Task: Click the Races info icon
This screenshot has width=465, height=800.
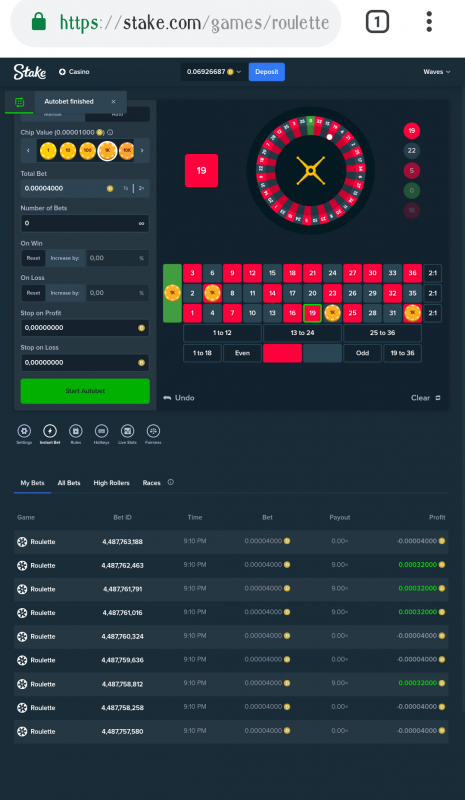Action: (170, 482)
